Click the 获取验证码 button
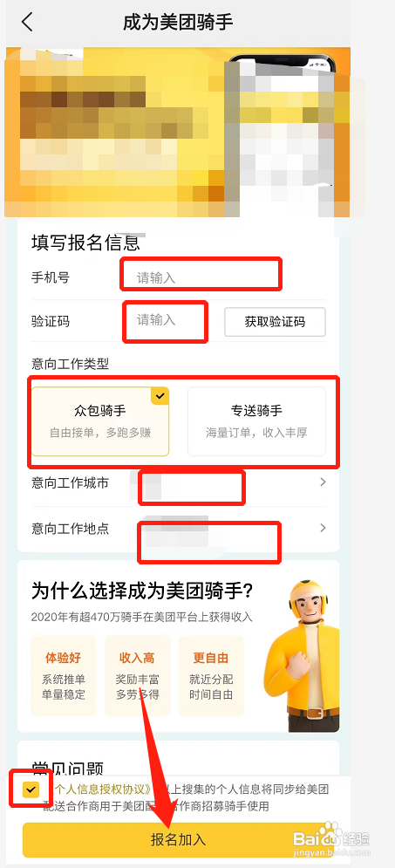The width and height of the screenshot is (395, 868). pyautogui.click(x=275, y=322)
